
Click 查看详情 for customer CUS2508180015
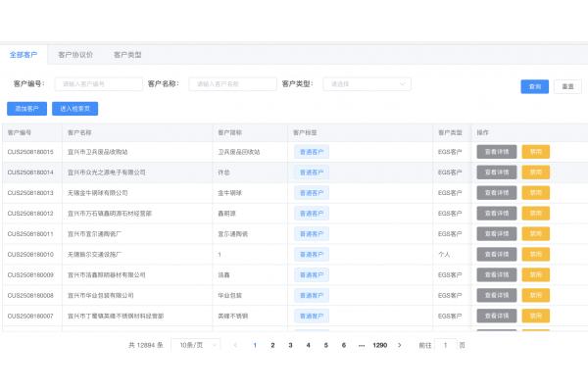[x=496, y=151]
